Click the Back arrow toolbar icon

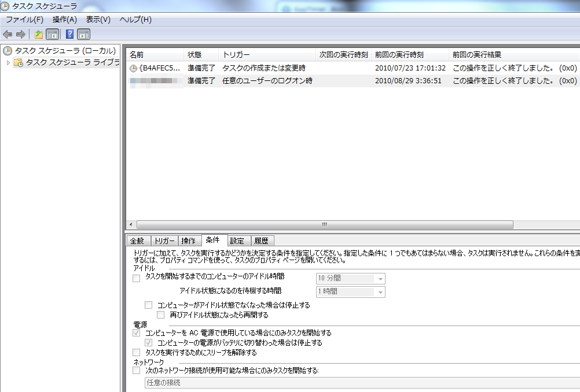point(8,34)
